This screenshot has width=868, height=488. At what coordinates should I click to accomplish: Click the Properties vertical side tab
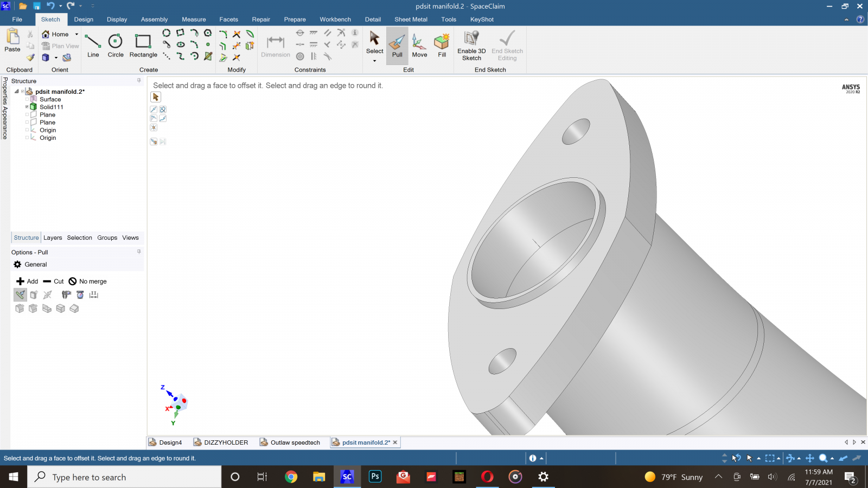pos(5,91)
